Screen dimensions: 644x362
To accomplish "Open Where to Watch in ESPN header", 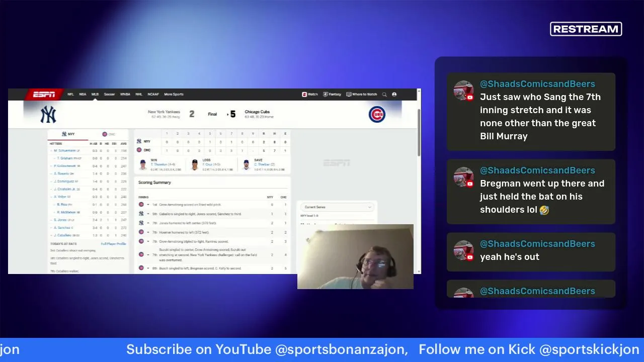I will coord(362,95).
